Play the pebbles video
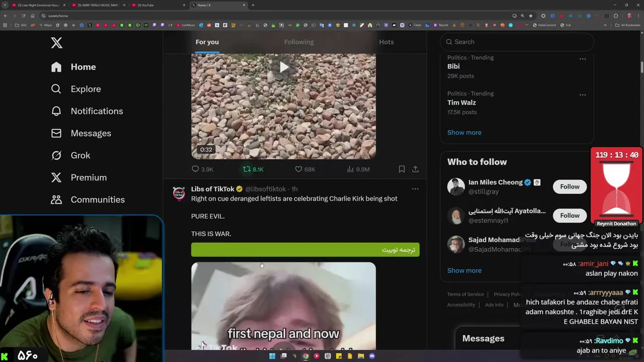The image size is (644, 362). coord(284,67)
